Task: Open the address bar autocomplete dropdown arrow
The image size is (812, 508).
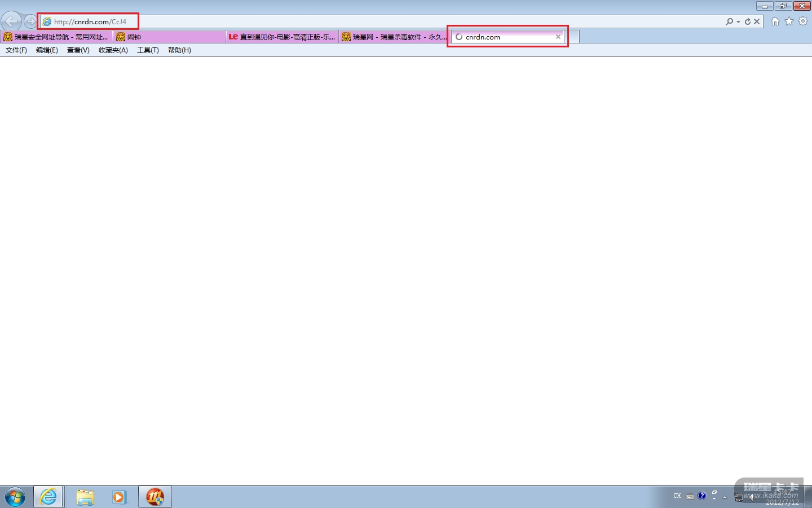Action: click(738, 21)
